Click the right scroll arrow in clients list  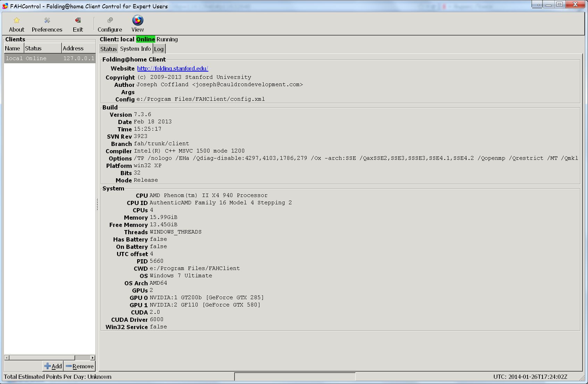[93, 358]
